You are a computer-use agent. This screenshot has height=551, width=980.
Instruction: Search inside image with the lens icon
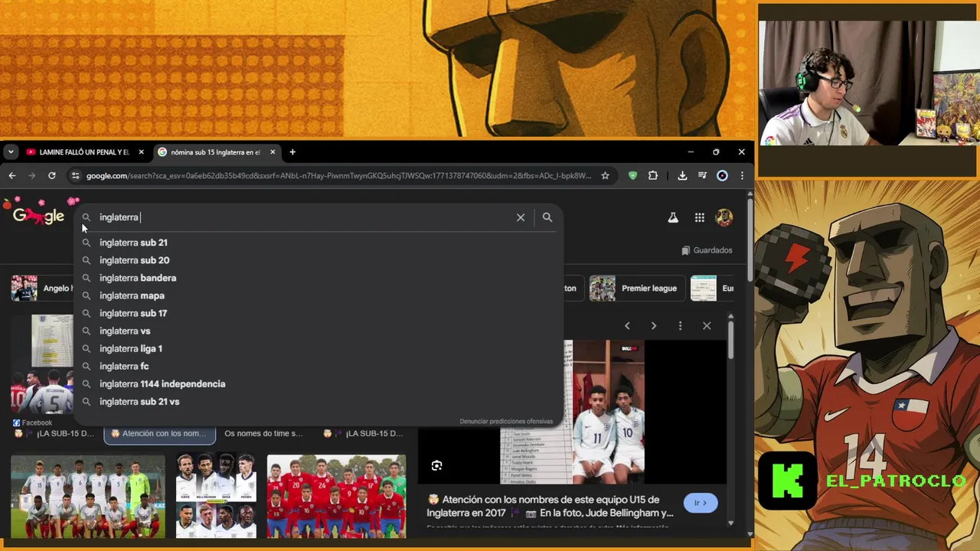coord(436,466)
